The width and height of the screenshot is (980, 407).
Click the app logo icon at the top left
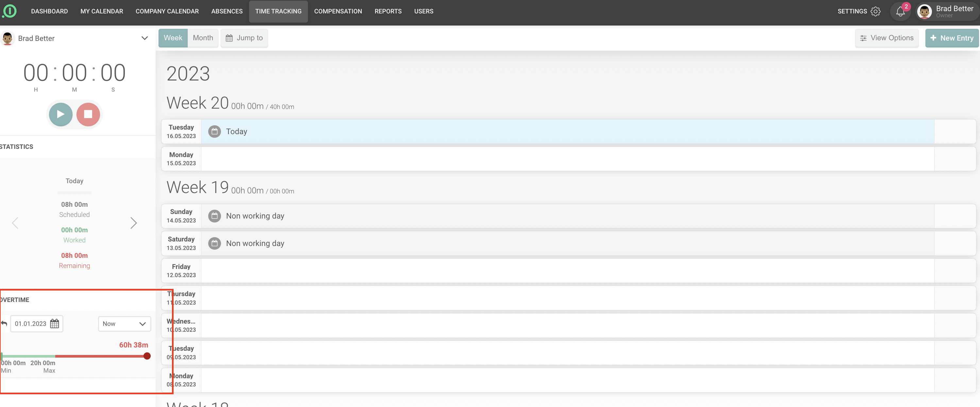9,11
